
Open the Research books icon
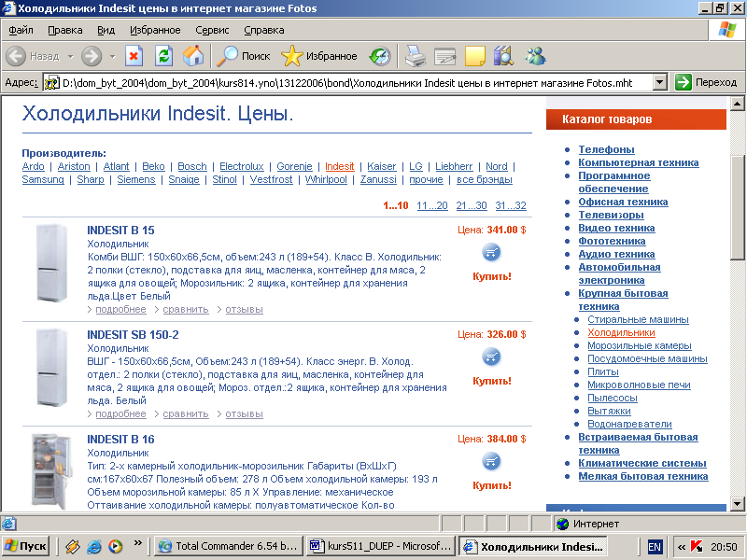(503, 56)
